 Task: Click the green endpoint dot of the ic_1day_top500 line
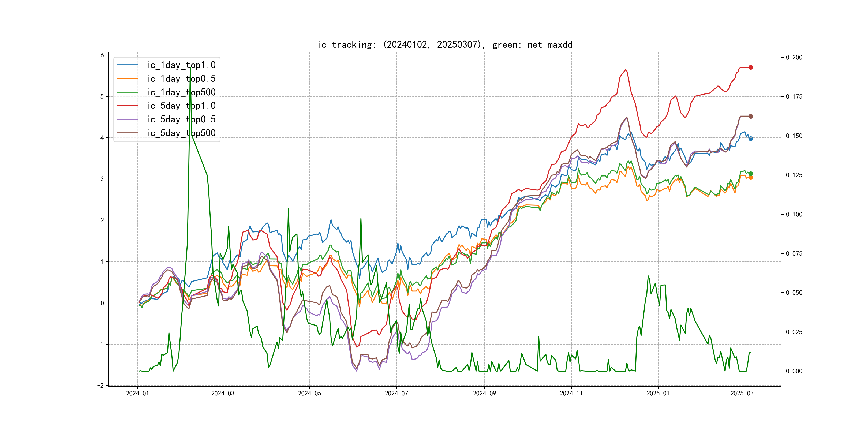pyautogui.click(x=751, y=174)
